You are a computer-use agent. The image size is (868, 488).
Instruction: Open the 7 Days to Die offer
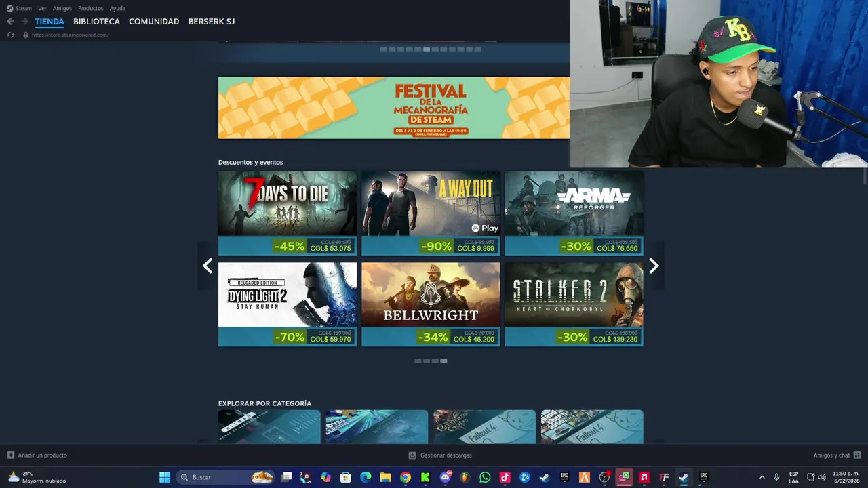288,213
